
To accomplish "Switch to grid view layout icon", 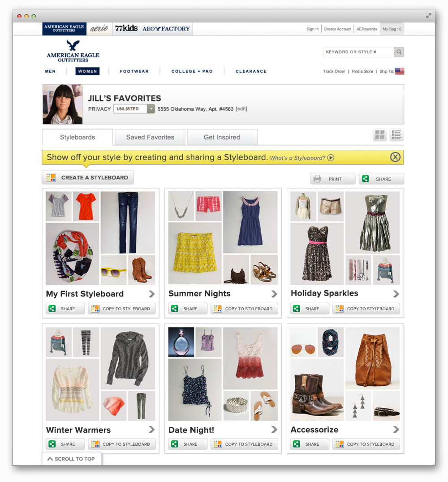I will point(380,135).
